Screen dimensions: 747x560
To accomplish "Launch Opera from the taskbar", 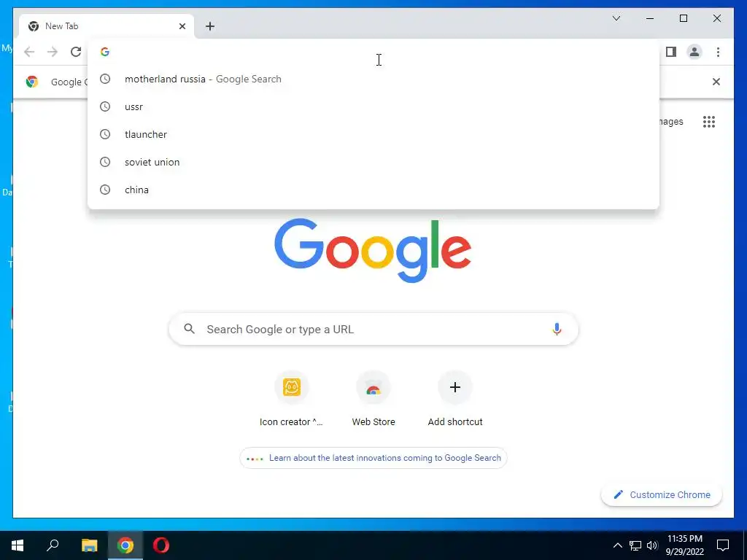I will [x=161, y=545].
